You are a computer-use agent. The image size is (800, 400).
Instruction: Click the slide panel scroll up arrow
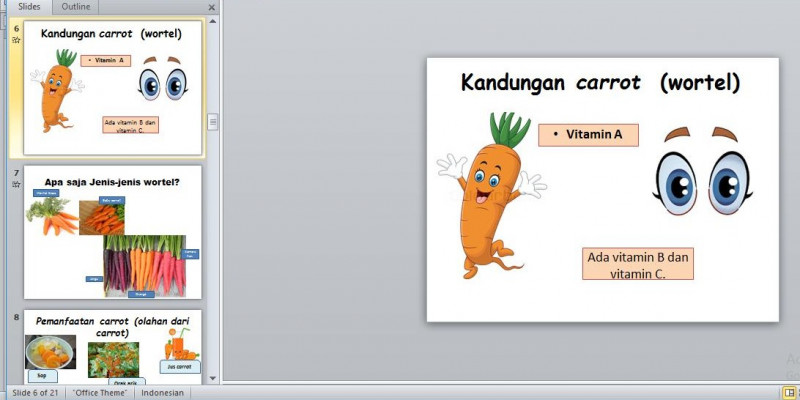tap(213, 21)
